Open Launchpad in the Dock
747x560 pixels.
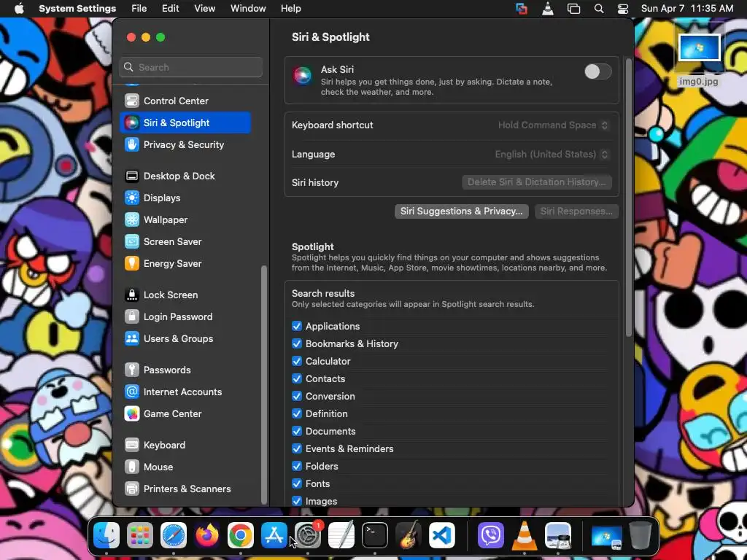click(139, 535)
